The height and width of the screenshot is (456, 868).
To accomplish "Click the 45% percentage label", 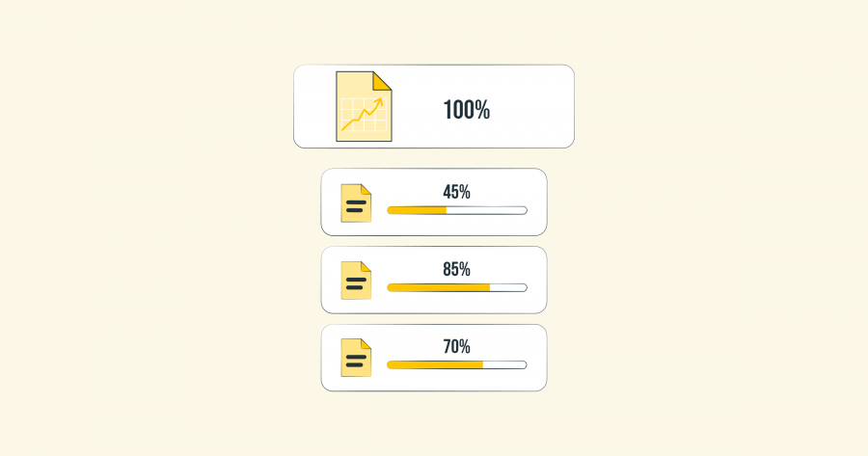I will pyautogui.click(x=457, y=192).
